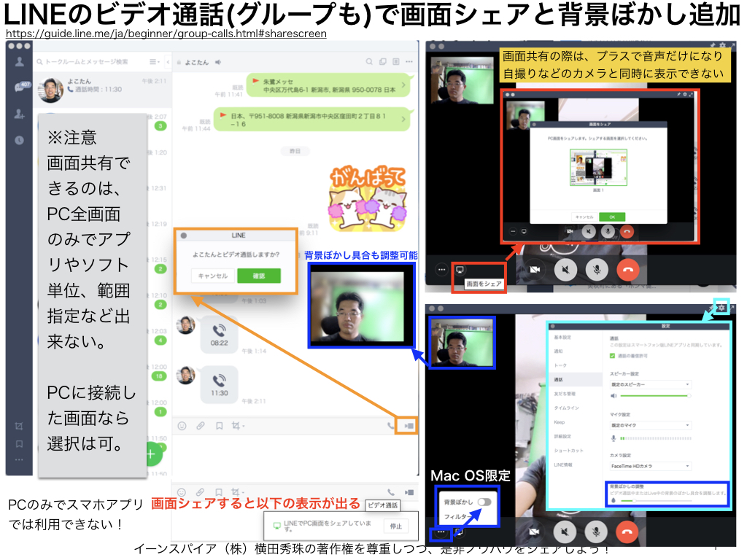
Task: Toggle the 背景ぼかし background blur switch
Action: tap(484, 502)
